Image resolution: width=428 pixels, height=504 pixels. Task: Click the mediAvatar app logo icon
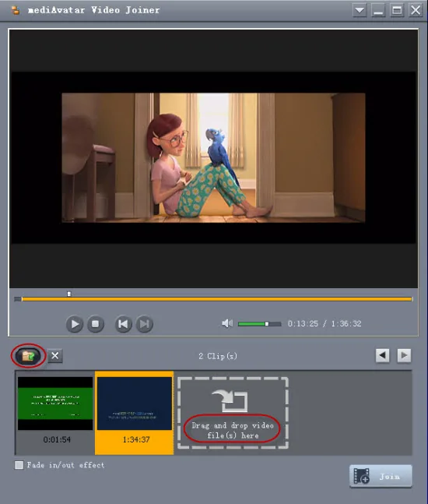16,10
